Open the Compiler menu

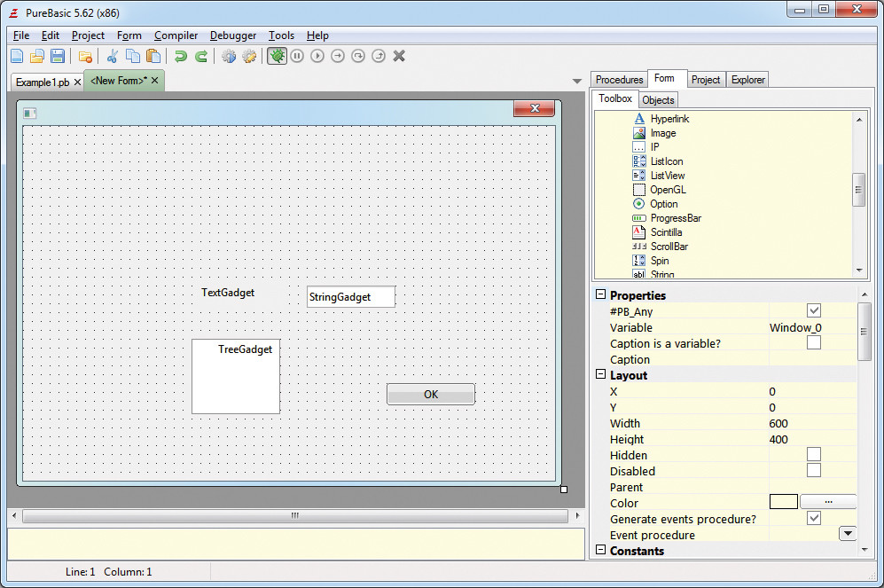click(176, 35)
